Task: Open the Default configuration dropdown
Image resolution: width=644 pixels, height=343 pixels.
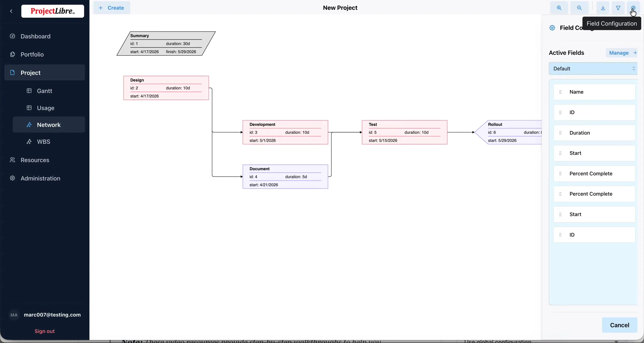Action: (x=593, y=68)
